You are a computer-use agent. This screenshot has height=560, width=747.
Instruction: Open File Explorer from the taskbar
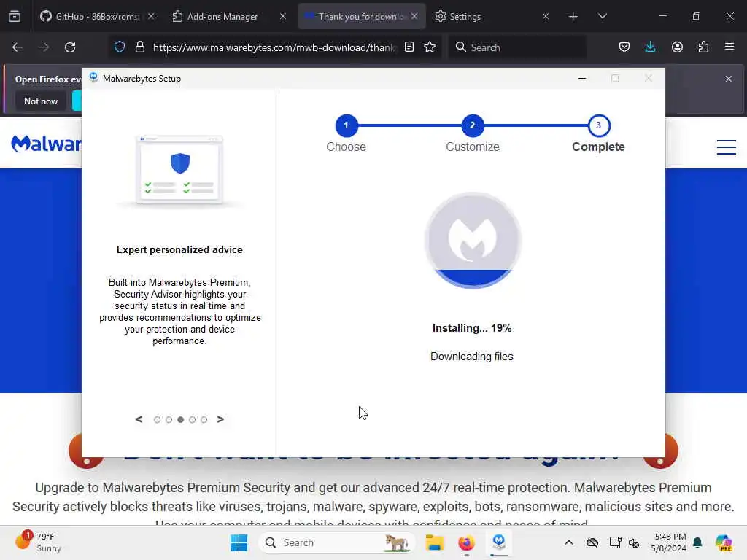click(x=435, y=542)
